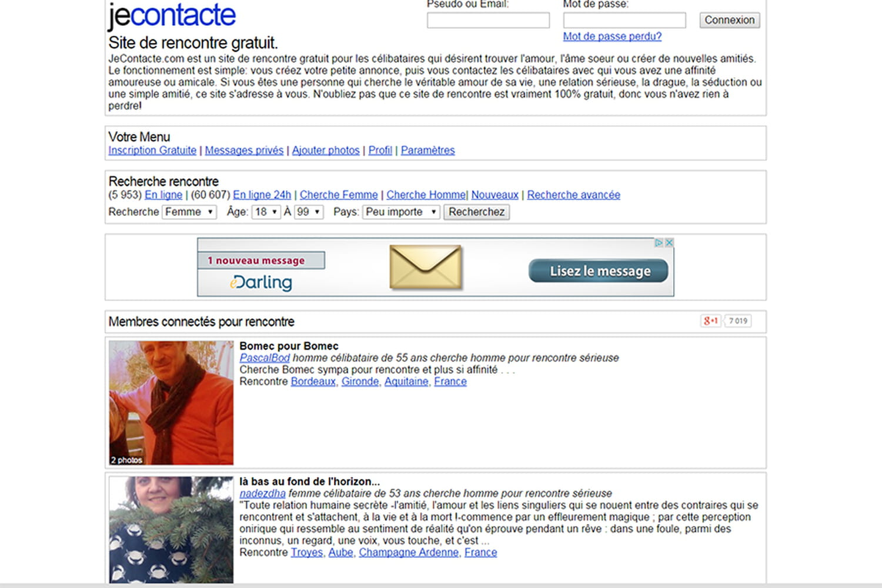The width and height of the screenshot is (882, 588).
Task: Click the Pseudo ou Email field
Action: [488, 21]
